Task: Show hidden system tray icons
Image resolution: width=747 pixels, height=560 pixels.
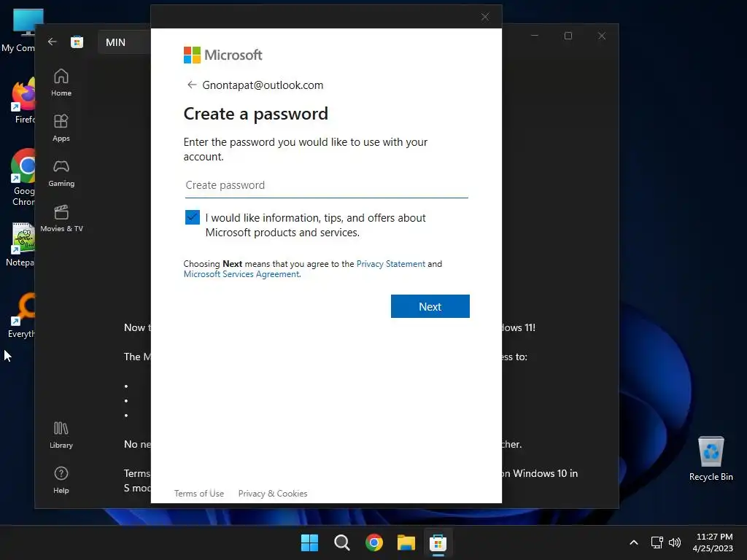Action: 634,542
